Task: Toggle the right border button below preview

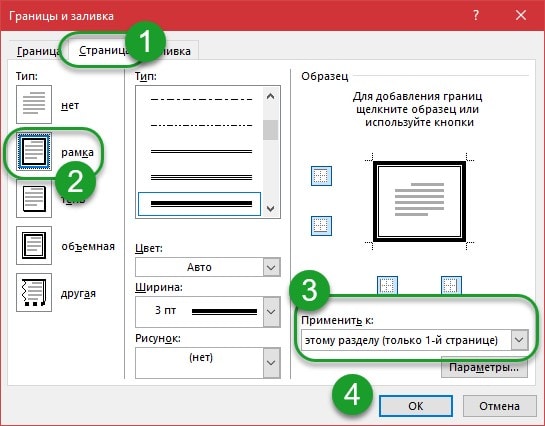Action: tap(451, 285)
